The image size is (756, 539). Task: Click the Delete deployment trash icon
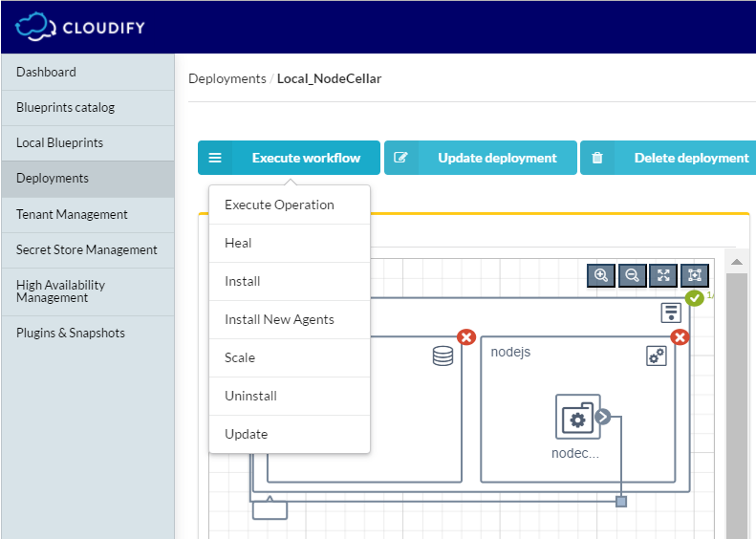(597, 158)
